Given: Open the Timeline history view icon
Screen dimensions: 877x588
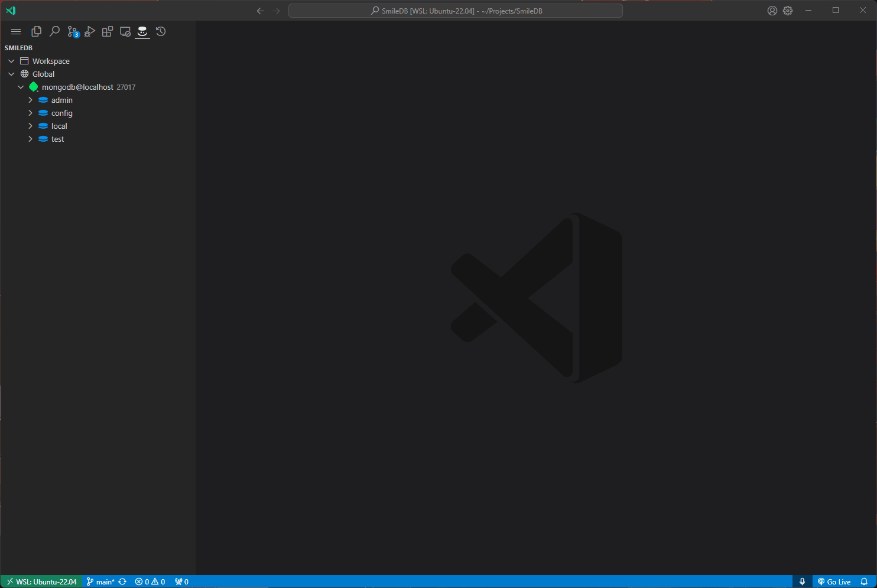Looking at the screenshot, I should tap(161, 31).
